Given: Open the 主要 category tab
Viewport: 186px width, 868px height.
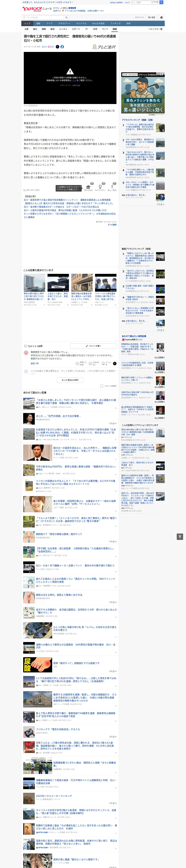Looking at the screenshot, I should (26, 29).
